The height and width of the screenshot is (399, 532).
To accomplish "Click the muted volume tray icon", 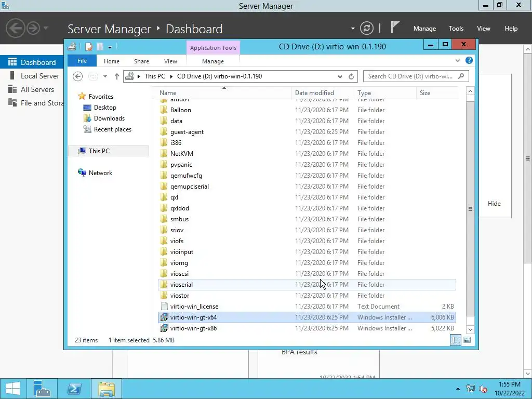I will [483, 389].
